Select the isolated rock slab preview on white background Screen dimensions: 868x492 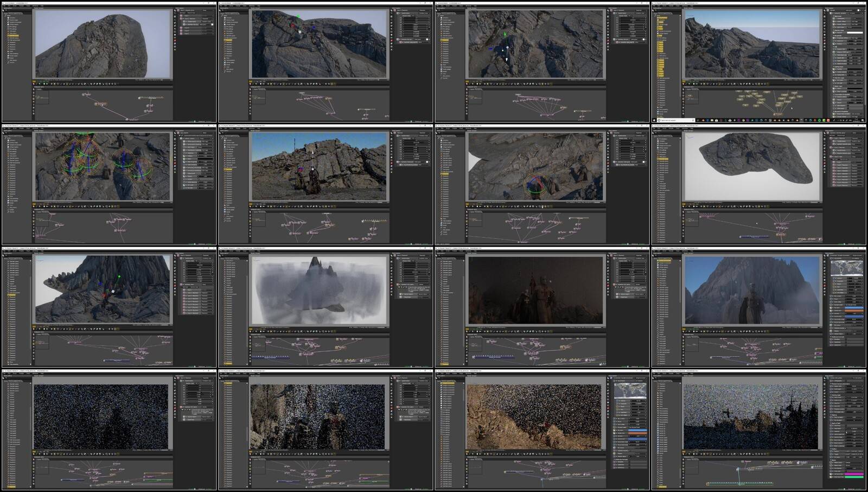pyautogui.click(x=752, y=167)
